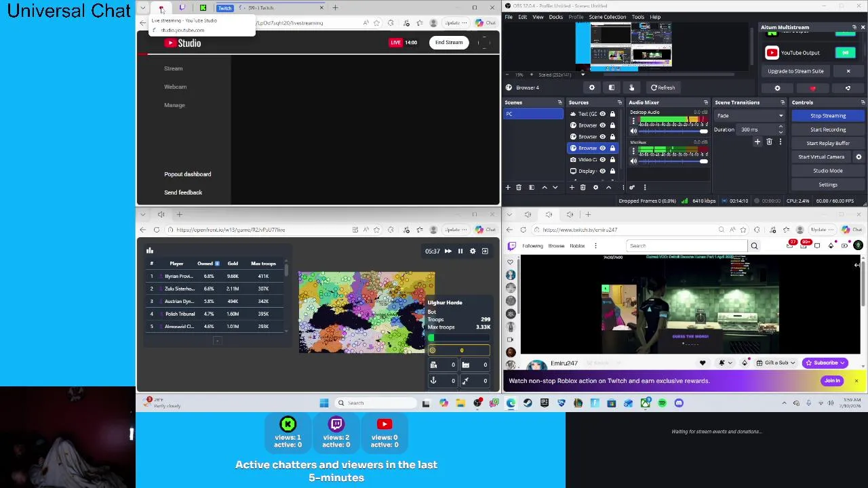
Task: Type in the Twitch Search field
Action: coord(687,246)
